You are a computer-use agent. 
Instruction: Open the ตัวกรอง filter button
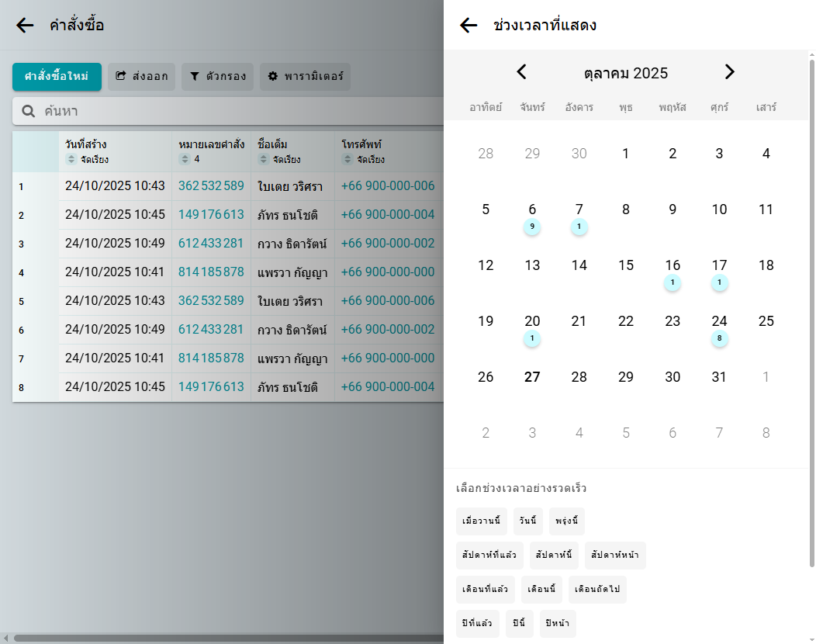point(217,77)
